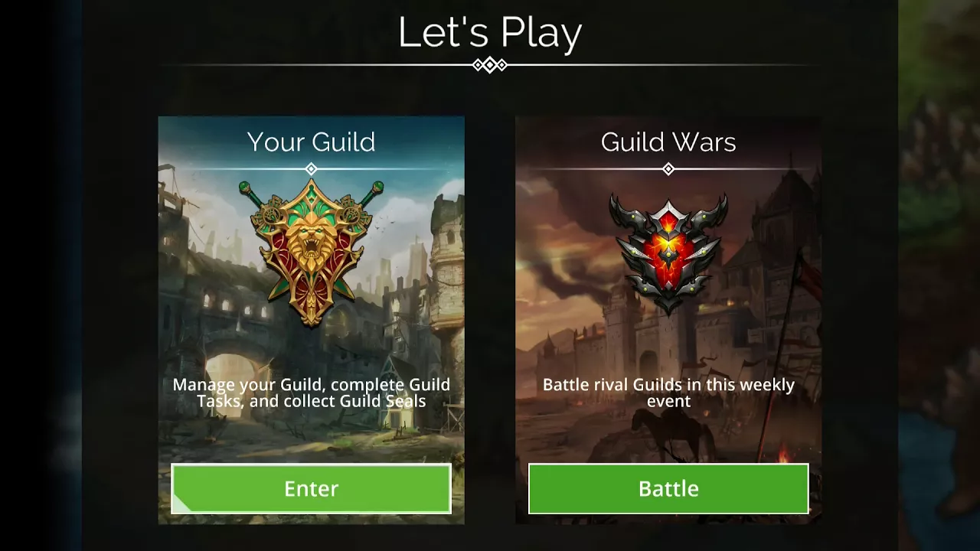
Task: Select the diamond ornament below Let's Play
Action: tap(490, 65)
